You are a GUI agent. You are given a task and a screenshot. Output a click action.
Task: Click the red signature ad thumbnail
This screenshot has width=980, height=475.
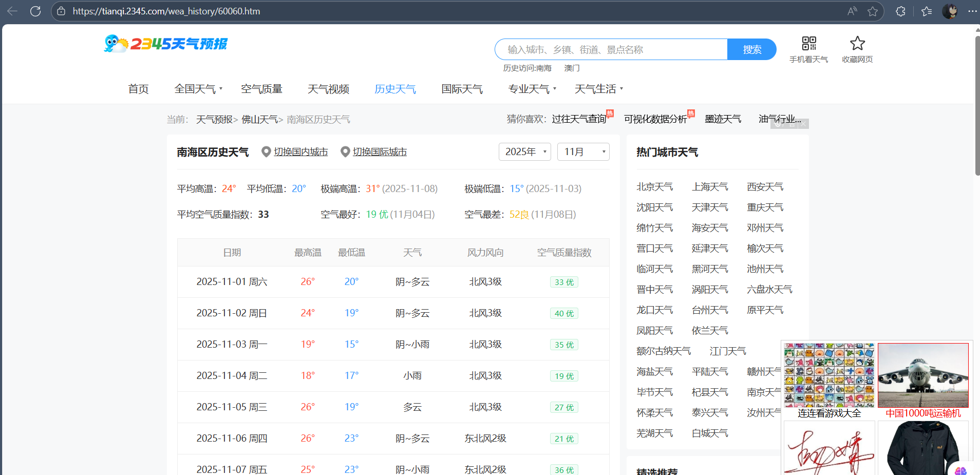[x=829, y=448]
